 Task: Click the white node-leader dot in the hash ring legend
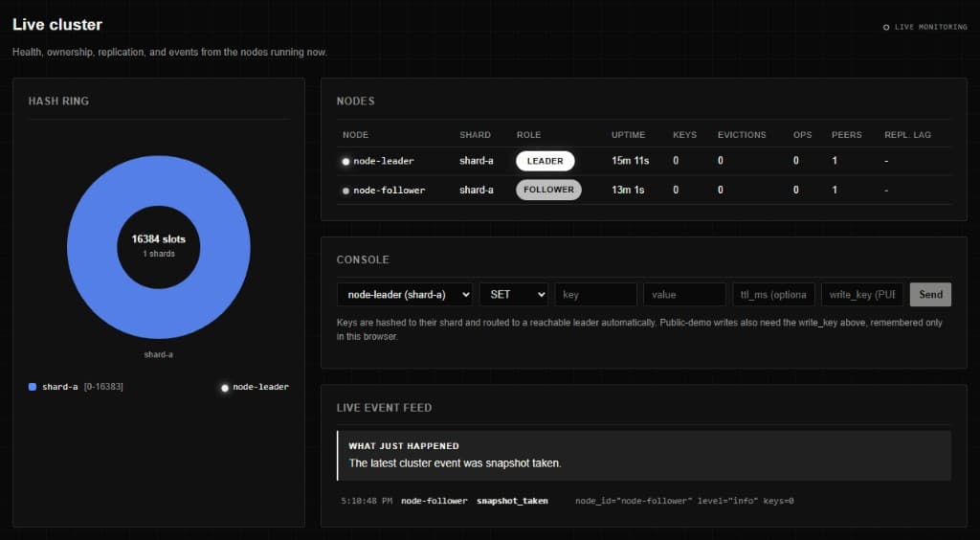[x=225, y=388]
